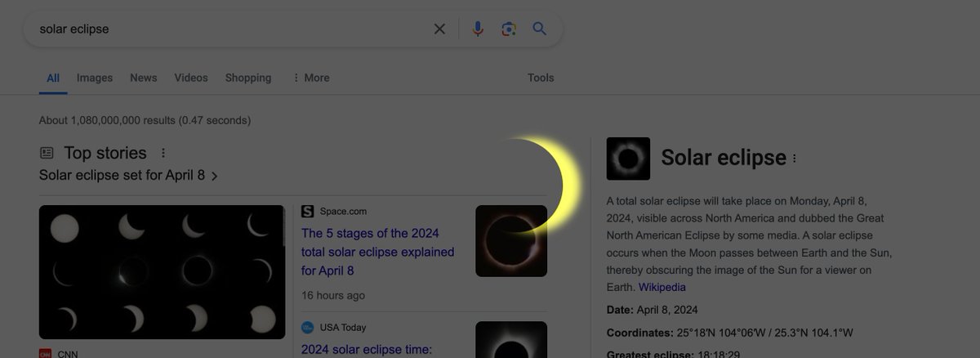Expand the chevron beside 'Solar eclipse set for April 8'

[214, 176]
